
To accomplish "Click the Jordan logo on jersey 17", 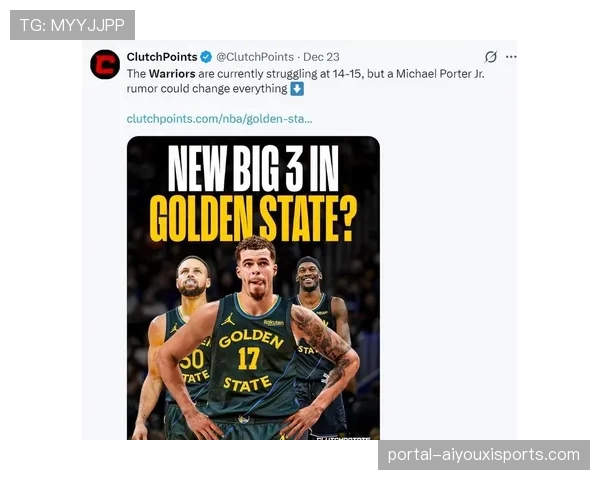I will click(228, 320).
